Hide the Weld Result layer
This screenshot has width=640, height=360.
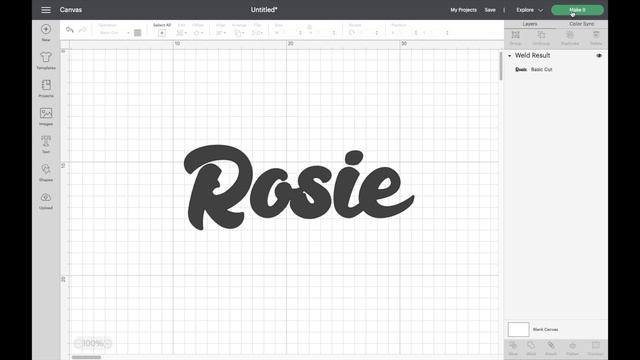pyautogui.click(x=599, y=56)
